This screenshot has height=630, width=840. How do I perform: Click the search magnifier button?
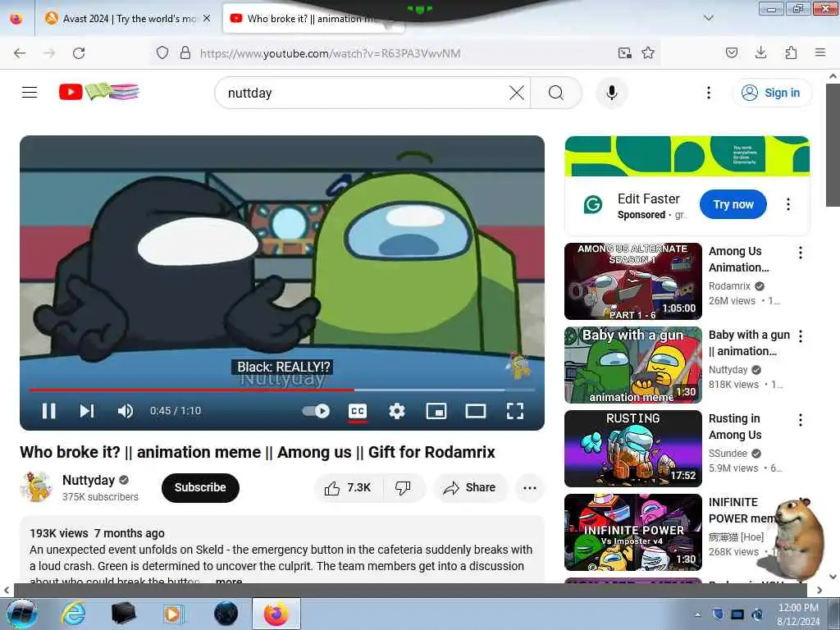(x=556, y=93)
